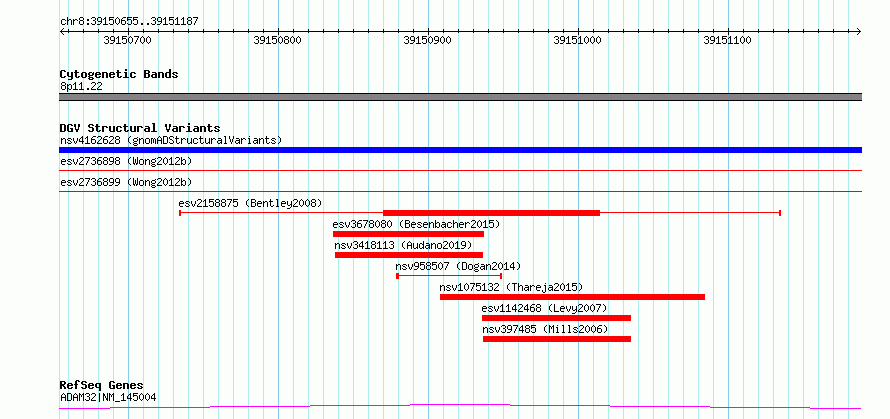The height and width of the screenshot is (419, 890).
Task: Click the esv1142468 (Levy2007) label
Action: (x=544, y=308)
